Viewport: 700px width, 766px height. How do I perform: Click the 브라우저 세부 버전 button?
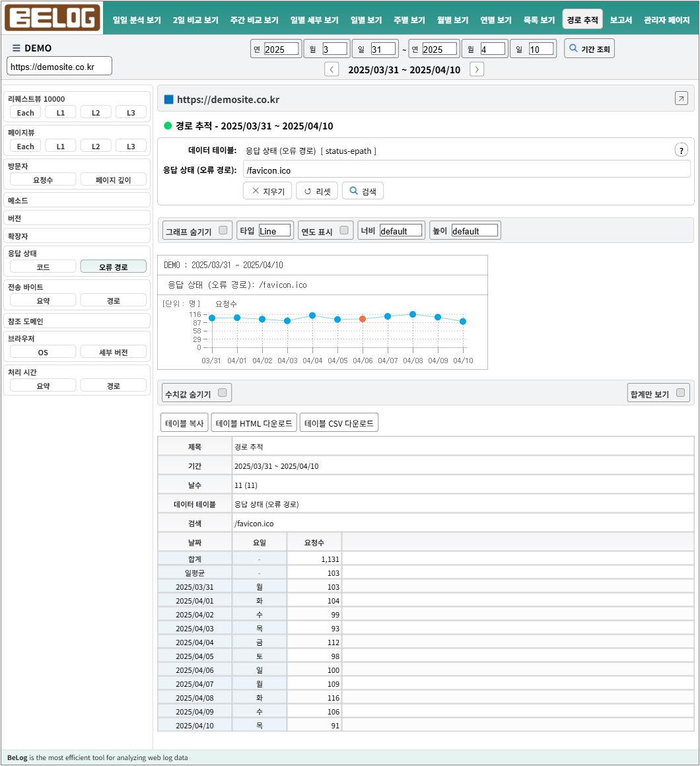pos(114,352)
